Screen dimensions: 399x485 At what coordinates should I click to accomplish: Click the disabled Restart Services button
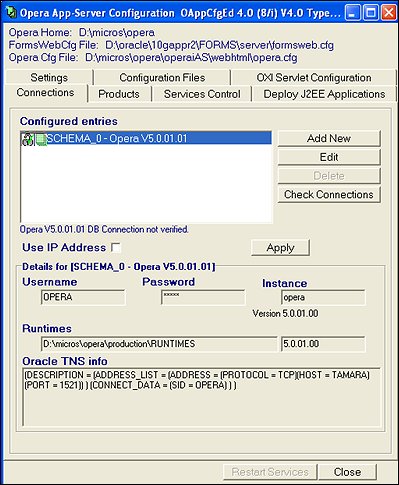[x=270, y=472]
